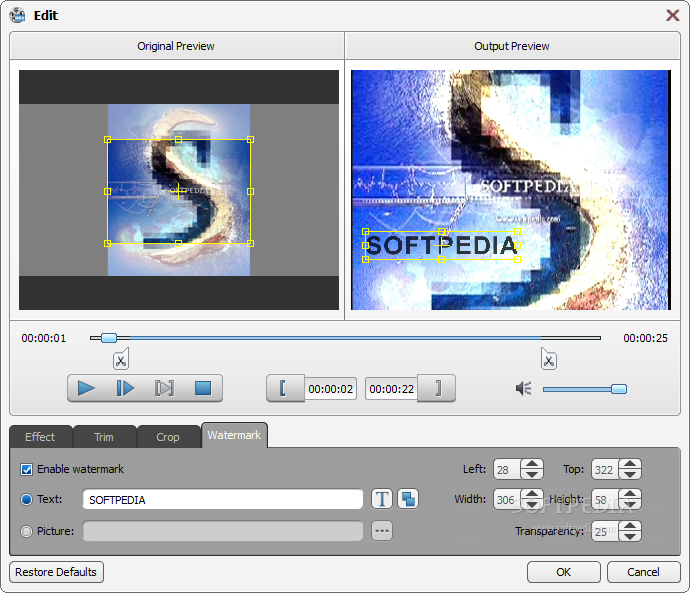
Task: Confirm with the OK button
Action: point(563,572)
